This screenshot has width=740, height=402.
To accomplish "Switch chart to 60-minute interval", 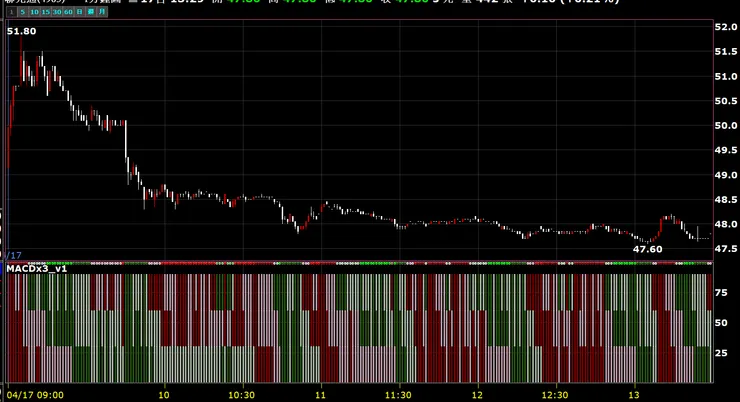I will 68,12.
